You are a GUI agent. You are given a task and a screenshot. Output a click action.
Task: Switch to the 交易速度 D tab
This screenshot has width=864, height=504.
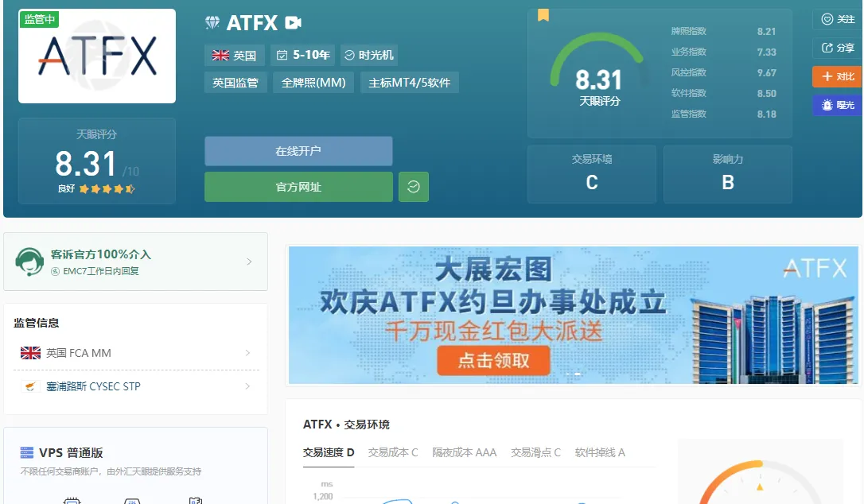[329, 453]
